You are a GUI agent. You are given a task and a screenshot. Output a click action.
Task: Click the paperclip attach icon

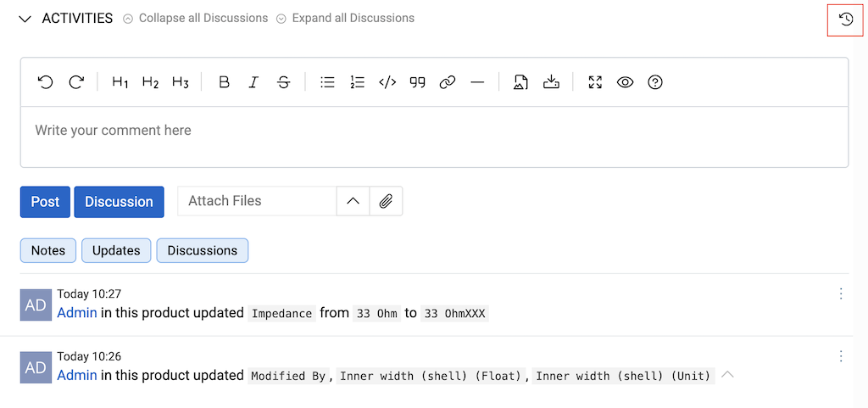tap(386, 201)
